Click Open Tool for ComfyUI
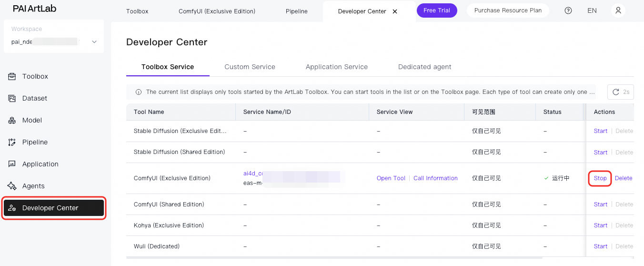 [391, 178]
